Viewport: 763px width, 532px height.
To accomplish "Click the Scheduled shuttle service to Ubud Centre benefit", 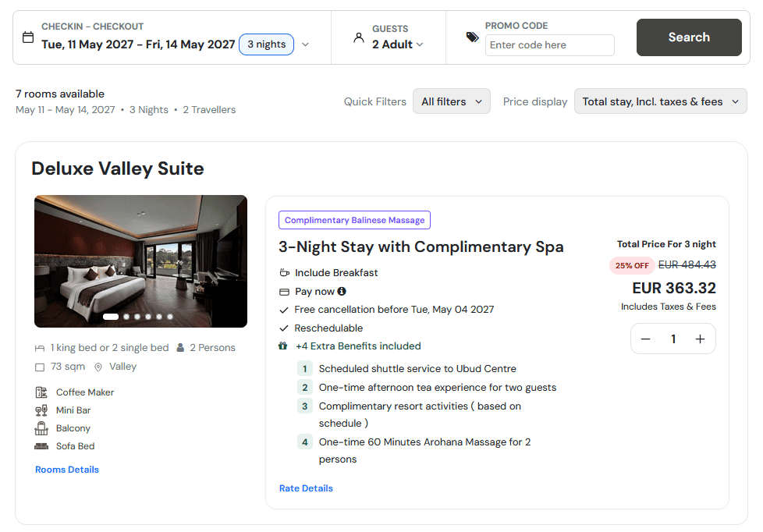I will tap(417, 369).
